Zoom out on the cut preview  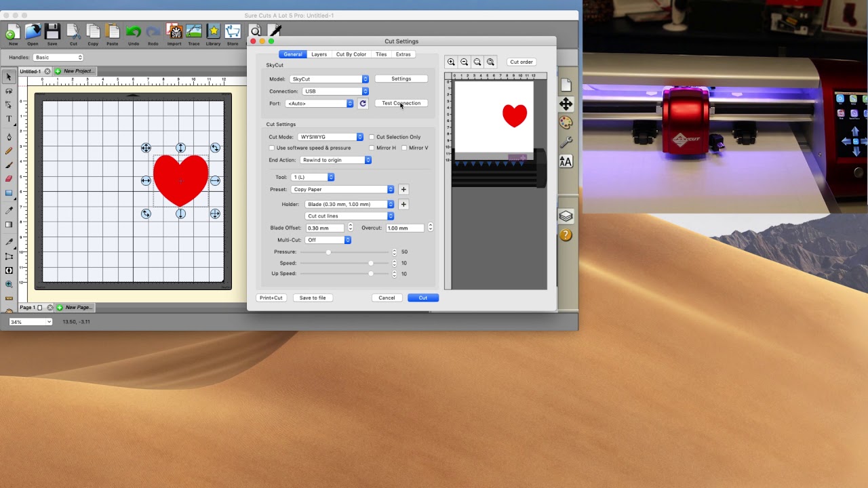[465, 62]
